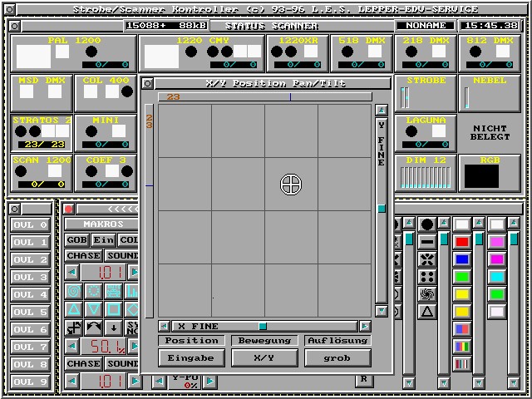Select the MINI fixture panel
The image size is (532, 399).
[106, 133]
